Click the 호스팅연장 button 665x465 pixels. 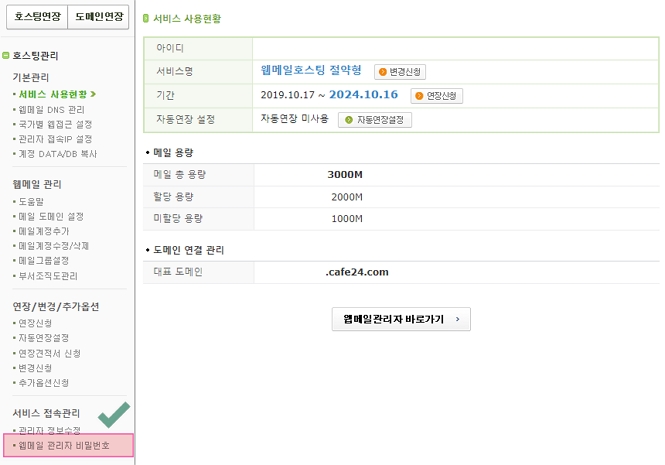click(35, 17)
